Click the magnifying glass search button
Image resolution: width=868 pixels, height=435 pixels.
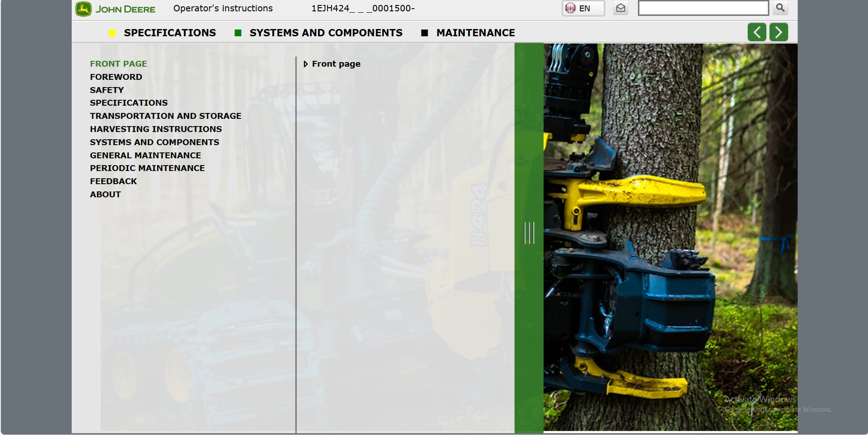780,8
